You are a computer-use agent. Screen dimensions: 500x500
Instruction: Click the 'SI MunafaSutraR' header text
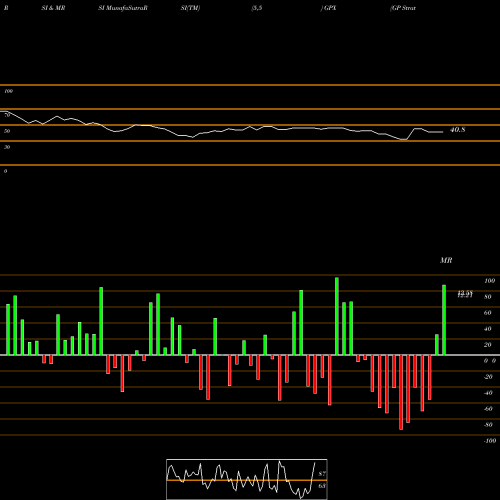coord(123,8)
